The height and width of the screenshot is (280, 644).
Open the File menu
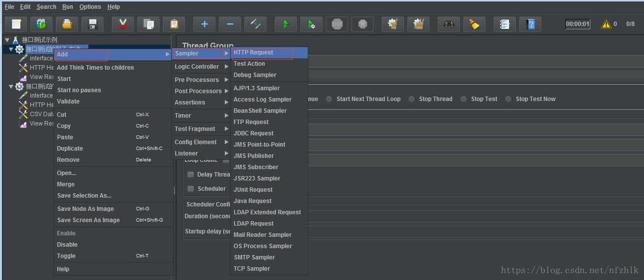click(x=9, y=7)
